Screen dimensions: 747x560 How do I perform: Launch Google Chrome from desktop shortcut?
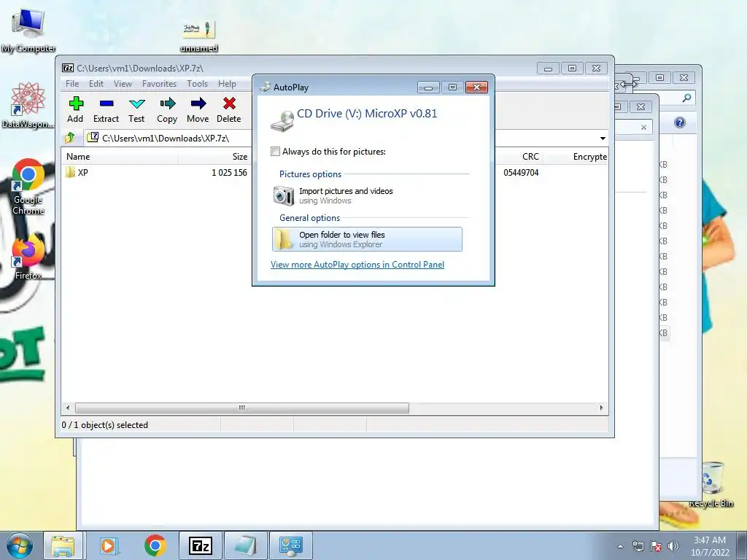pos(28,186)
